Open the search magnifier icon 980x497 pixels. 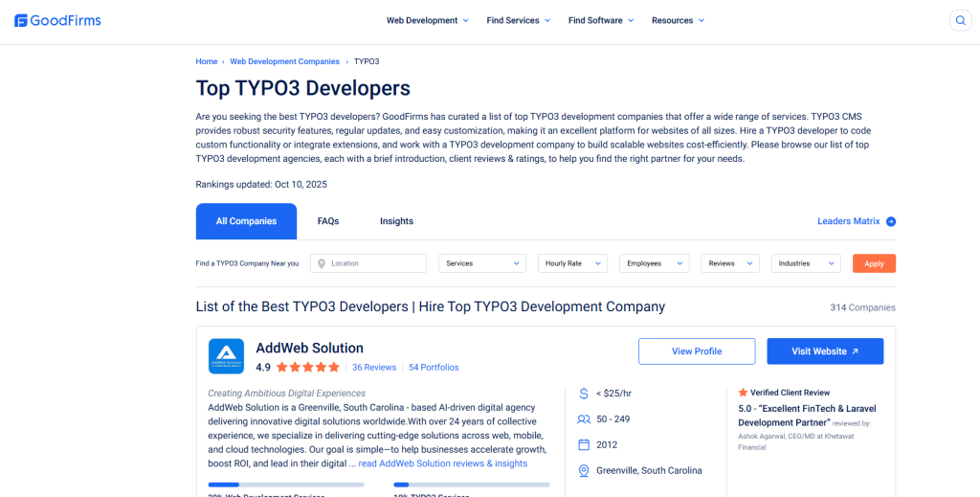[x=960, y=21]
